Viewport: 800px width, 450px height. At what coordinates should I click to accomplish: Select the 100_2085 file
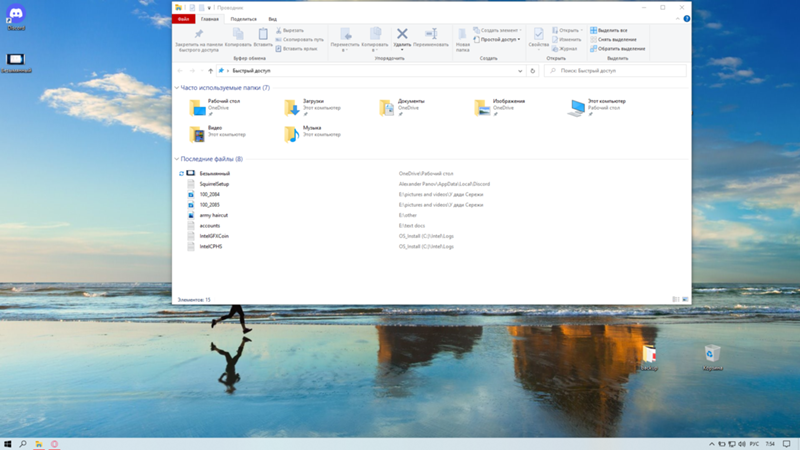point(210,205)
